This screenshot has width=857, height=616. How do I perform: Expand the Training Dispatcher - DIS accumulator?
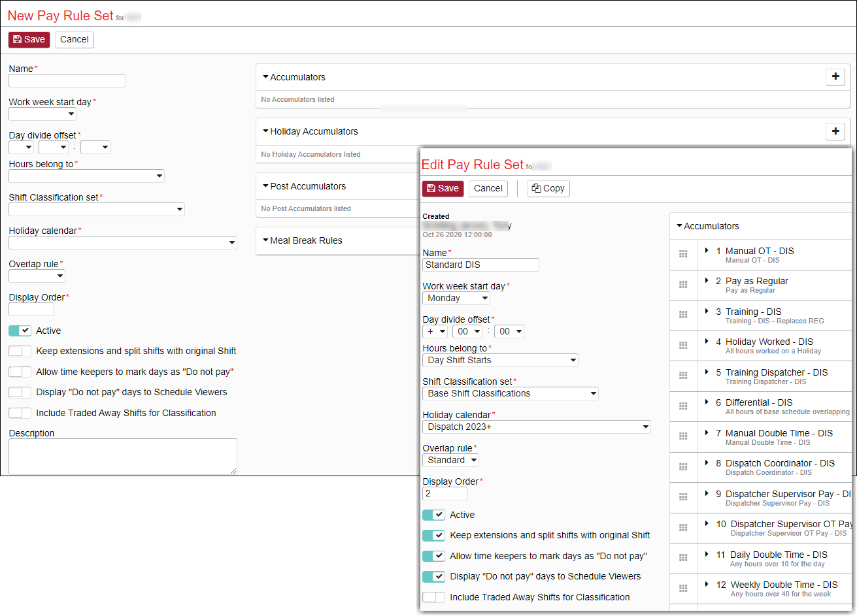click(705, 372)
